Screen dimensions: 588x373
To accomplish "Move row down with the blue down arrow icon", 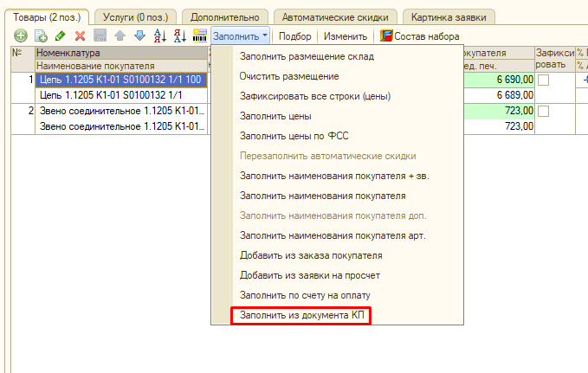I will point(140,36).
